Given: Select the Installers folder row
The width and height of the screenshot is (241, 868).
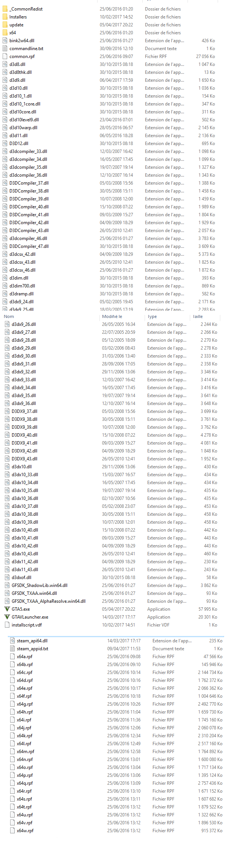Looking at the screenshot, I should click(113, 17).
